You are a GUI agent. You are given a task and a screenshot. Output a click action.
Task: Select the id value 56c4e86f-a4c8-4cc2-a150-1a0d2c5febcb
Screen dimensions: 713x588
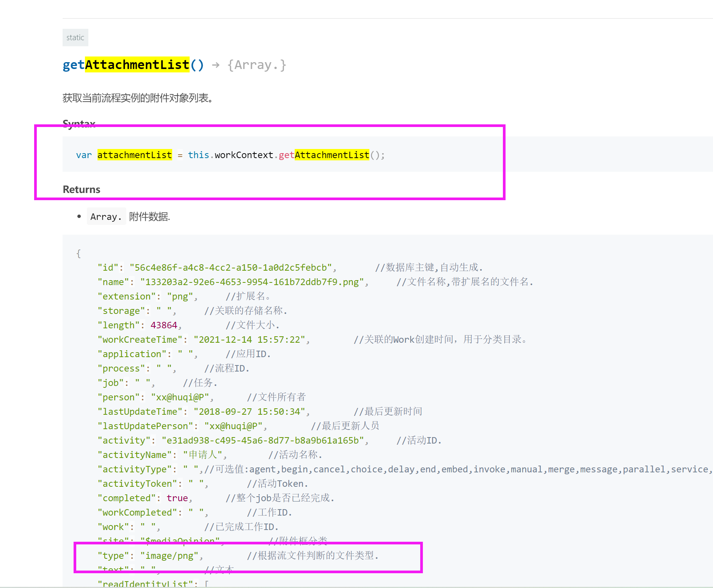pos(231,268)
